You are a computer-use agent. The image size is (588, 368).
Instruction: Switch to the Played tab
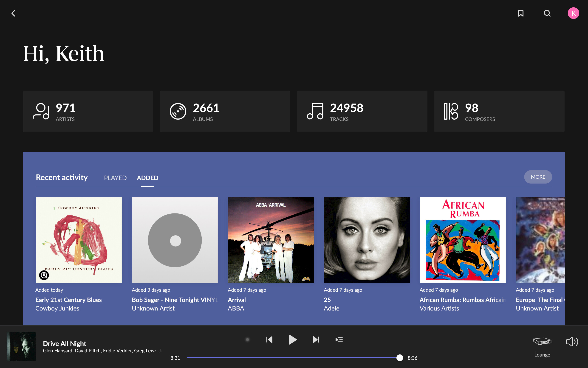point(115,178)
